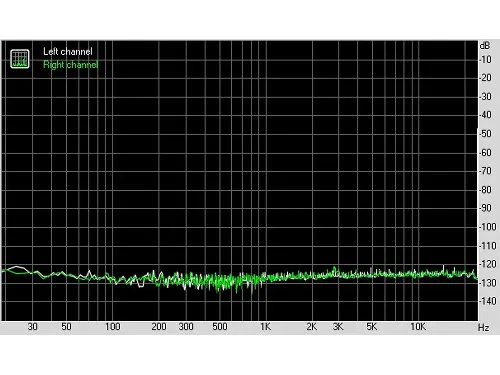Click the 5K frequency axis label
Image resolution: width=500 pixels, height=375 pixels.
[372, 327]
